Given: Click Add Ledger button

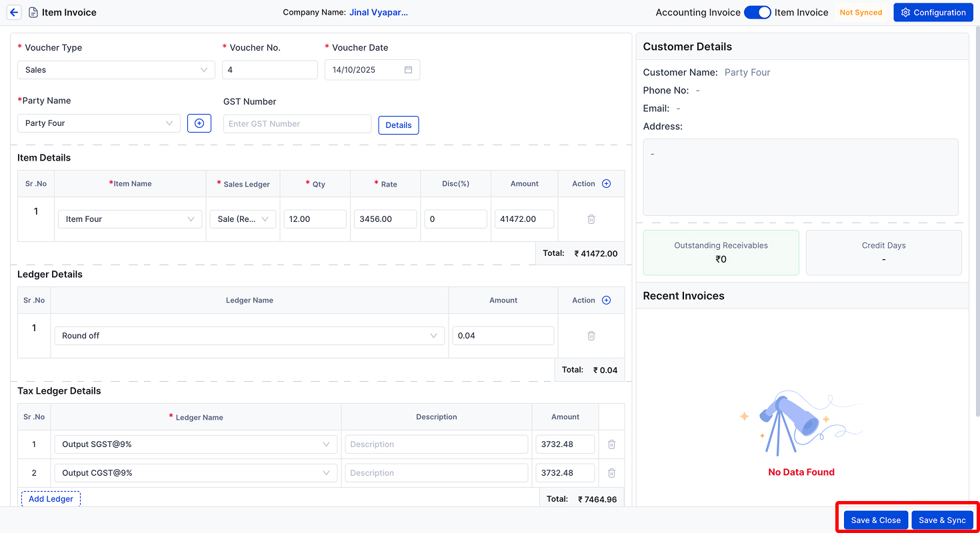Looking at the screenshot, I should point(51,499).
